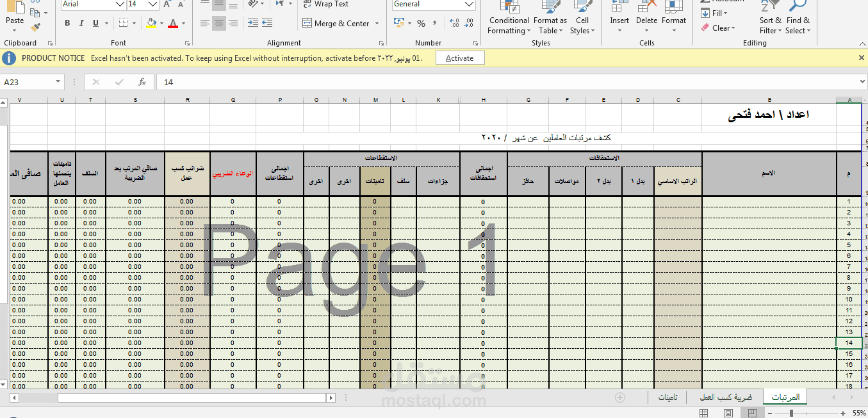Open Cell Styles gallery
The image size is (868, 418).
[x=582, y=18]
